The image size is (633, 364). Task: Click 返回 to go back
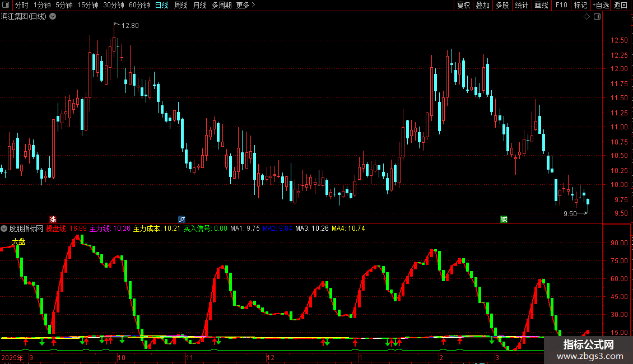pyautogui.click(x=621, y=5)
